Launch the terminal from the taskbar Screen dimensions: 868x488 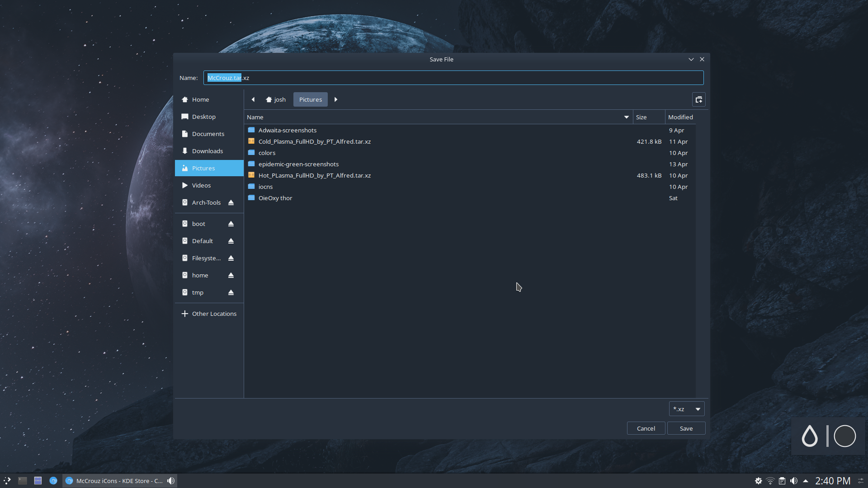pyautogui.click(x=22, y=480)
